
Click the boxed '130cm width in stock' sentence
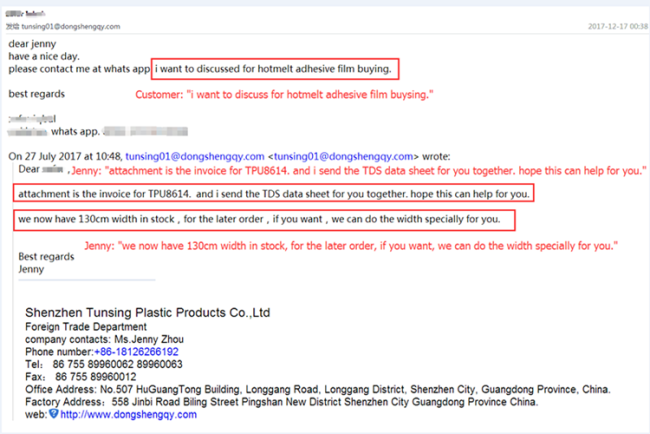[265, 219]
